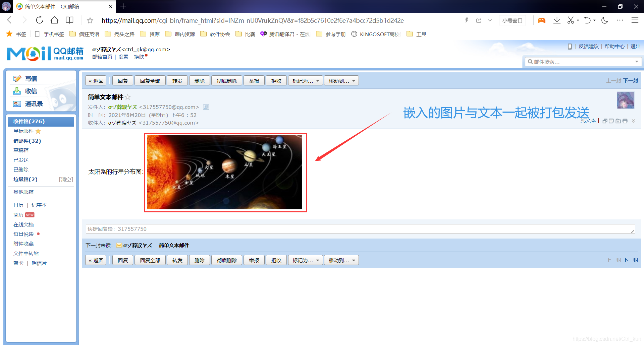The image size is (644, 345).
Task: Open the 标记为 mark-as dropdown
Action: (x=305, y=80)
